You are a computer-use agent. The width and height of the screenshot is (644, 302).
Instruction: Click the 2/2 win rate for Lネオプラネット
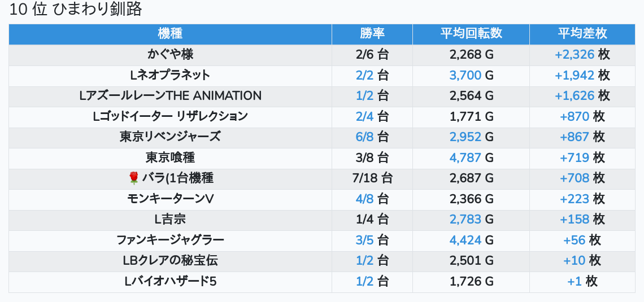click(364, 75)
